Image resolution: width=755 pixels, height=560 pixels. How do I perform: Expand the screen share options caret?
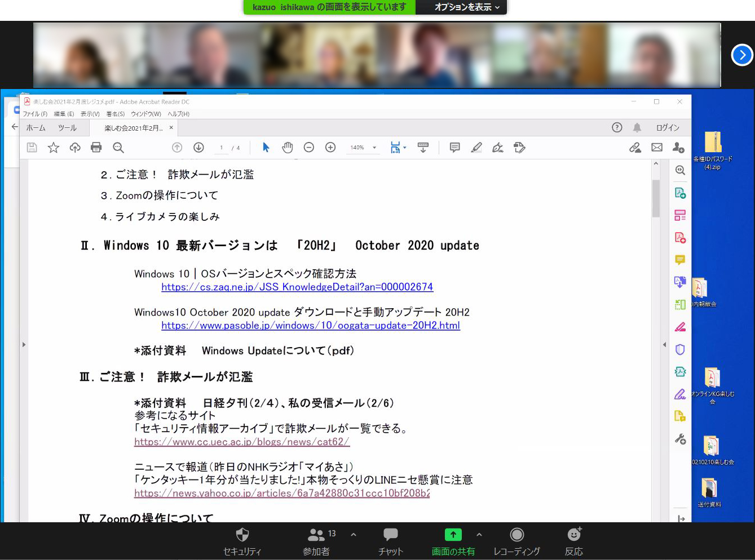pyautogui.click(x=479, y=535)
